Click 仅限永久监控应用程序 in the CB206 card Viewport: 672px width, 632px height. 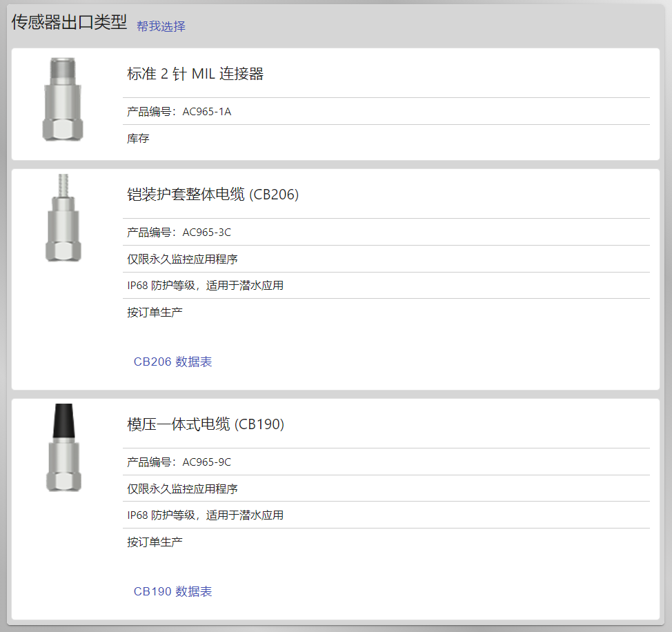(x=182, y=259)
